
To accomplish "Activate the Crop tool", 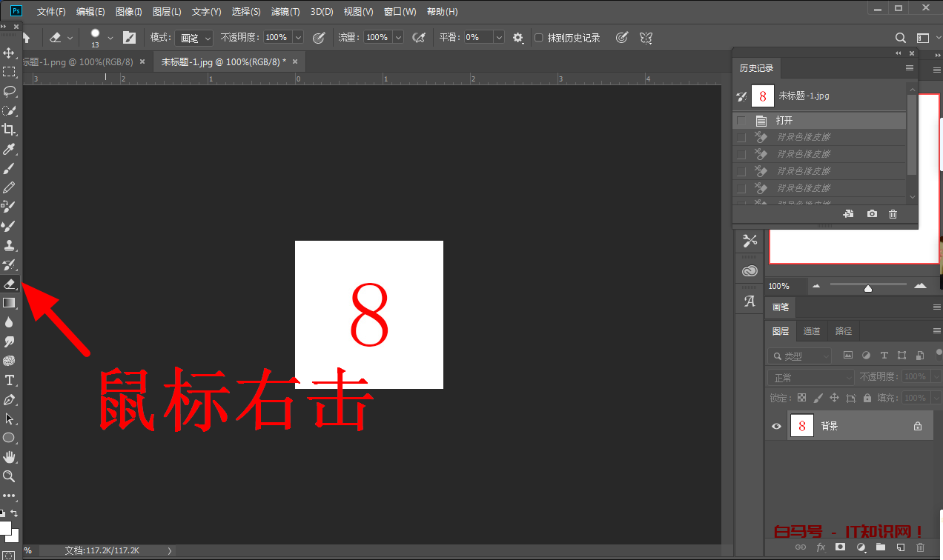I will (10, 129).
